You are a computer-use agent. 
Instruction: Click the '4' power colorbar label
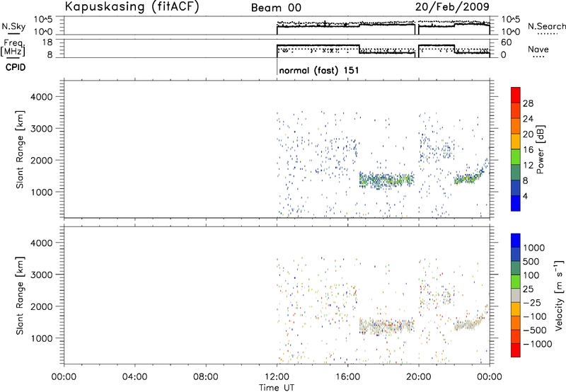[525, 196]
